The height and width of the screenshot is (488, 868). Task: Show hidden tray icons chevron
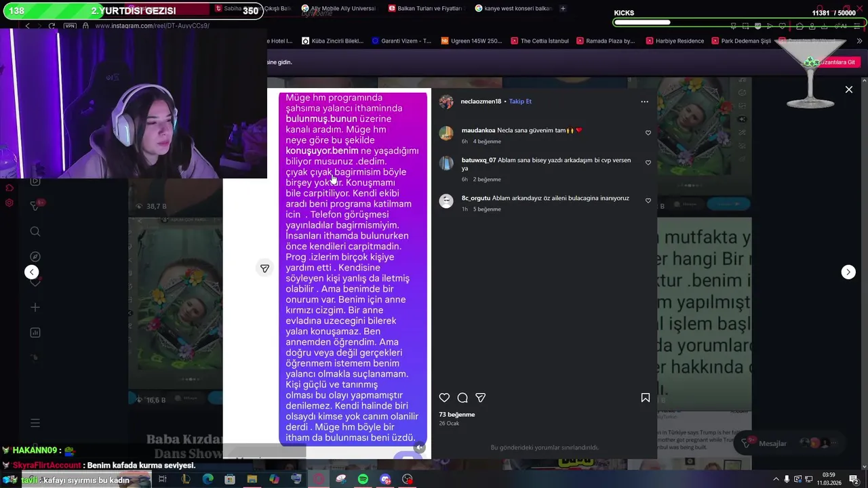point(777,479)
